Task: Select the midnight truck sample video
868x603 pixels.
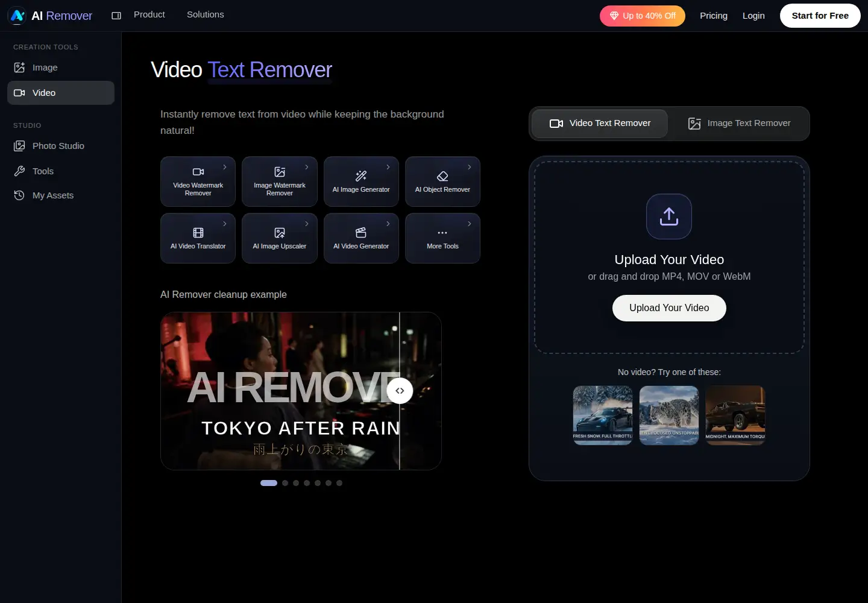Action: (x=735, y=415)
